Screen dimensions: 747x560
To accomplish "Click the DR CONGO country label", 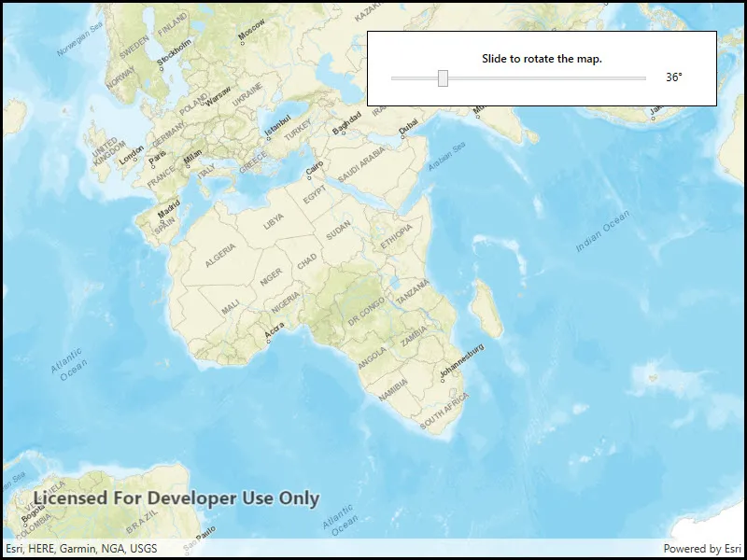I will click(366, 312).
